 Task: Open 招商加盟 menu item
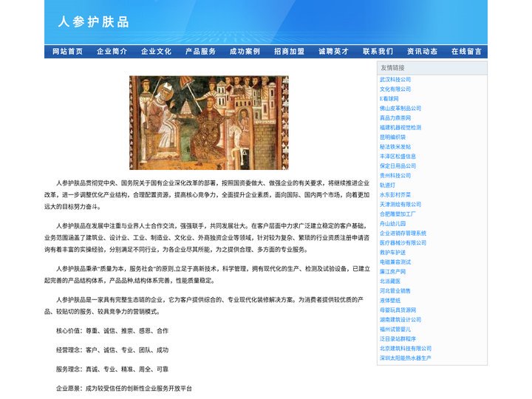289,52
